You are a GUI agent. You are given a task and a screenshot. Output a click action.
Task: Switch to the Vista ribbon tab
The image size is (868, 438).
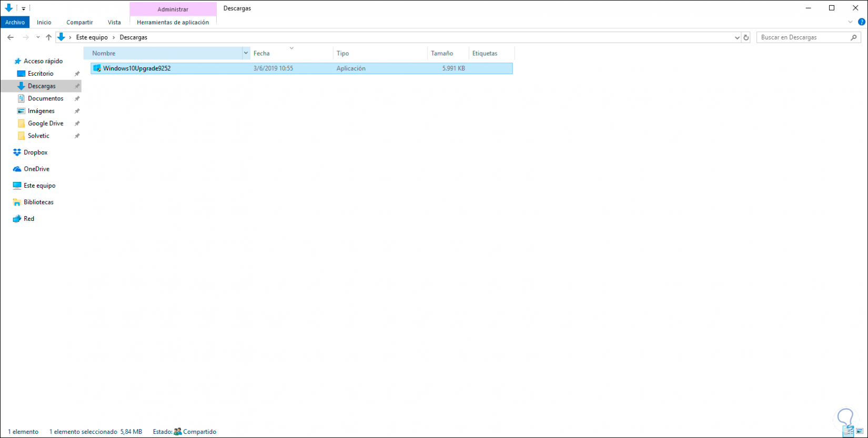pos(114,22)
